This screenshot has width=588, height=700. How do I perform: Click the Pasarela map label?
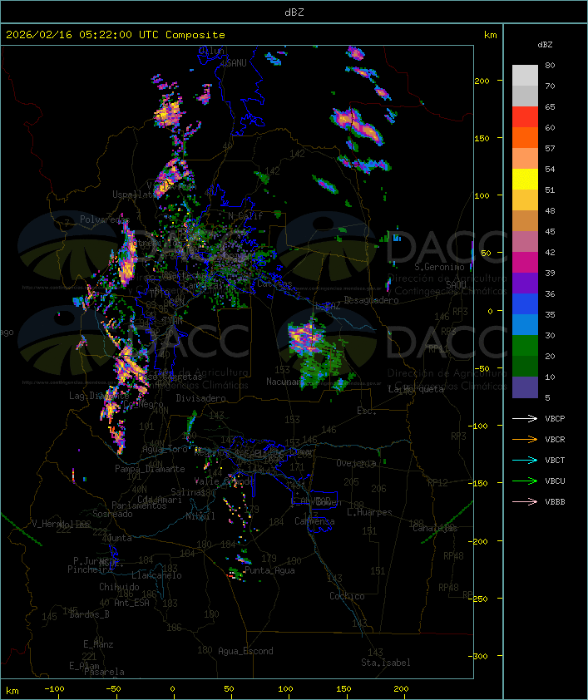104,672
